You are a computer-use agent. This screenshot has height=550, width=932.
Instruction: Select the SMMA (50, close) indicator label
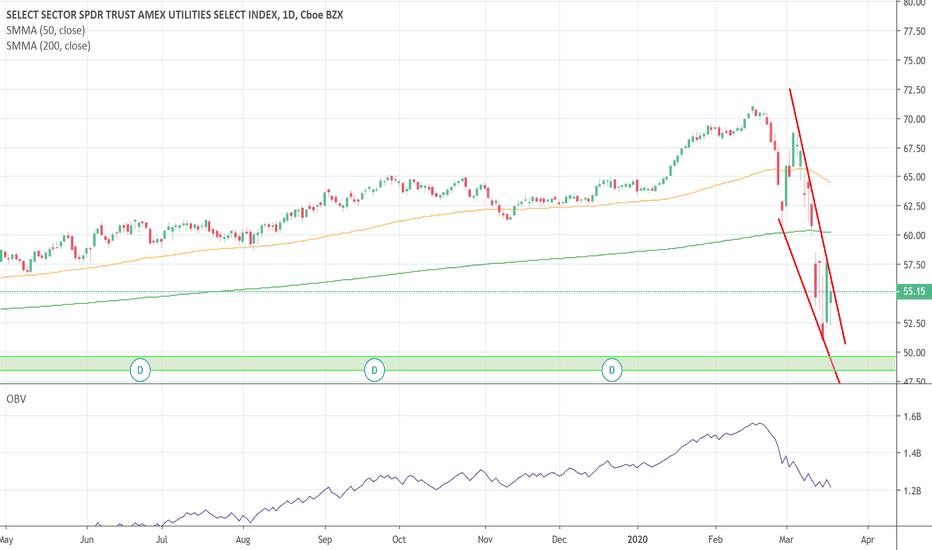46,30
